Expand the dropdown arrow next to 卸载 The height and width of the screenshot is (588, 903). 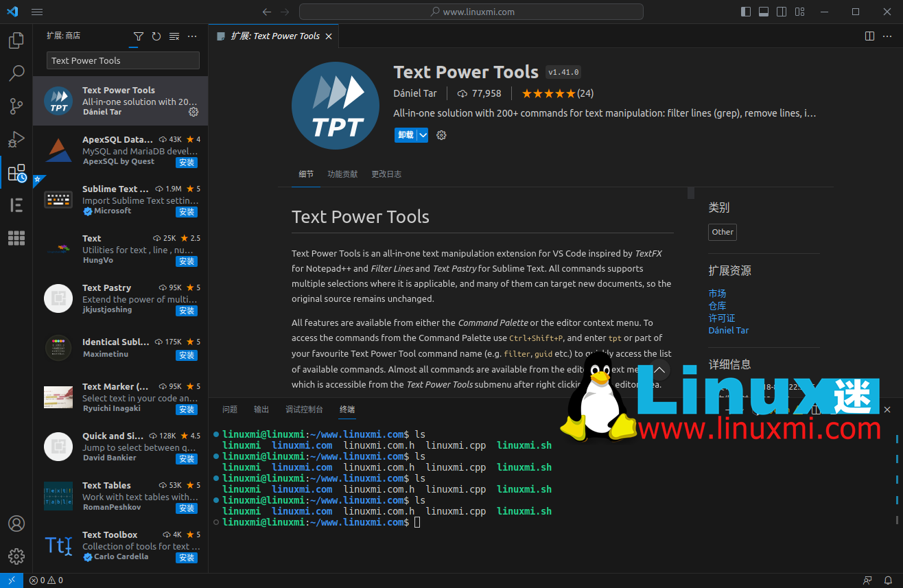tap(423, 135)
